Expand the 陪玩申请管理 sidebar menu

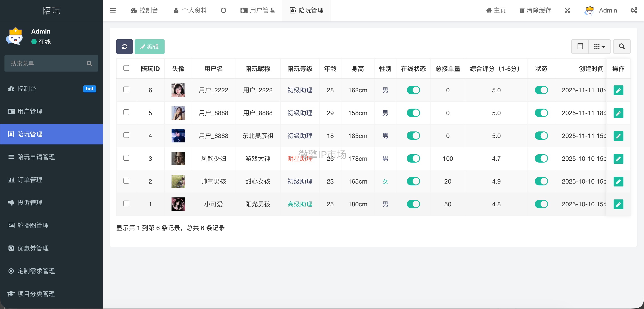[x=36, y=157]
